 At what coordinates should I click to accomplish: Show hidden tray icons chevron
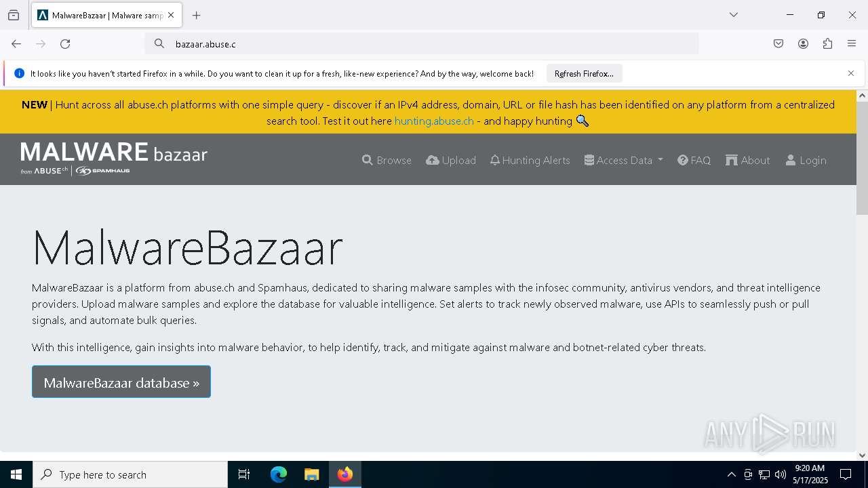(x=731, y=474)
